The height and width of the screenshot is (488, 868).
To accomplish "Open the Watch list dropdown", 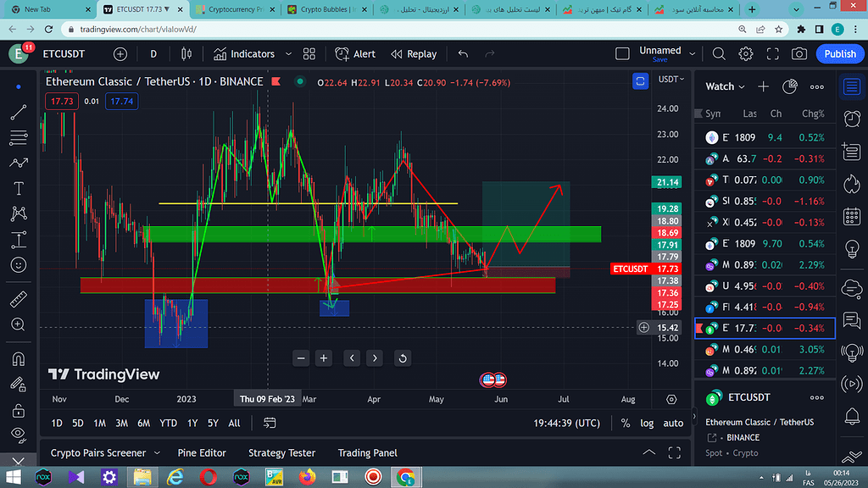I will pyautogui.click(x=725, y=86).
